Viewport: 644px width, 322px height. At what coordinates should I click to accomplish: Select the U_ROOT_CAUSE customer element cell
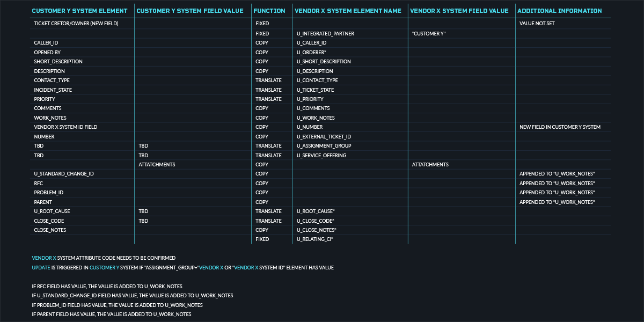(52, 211)
